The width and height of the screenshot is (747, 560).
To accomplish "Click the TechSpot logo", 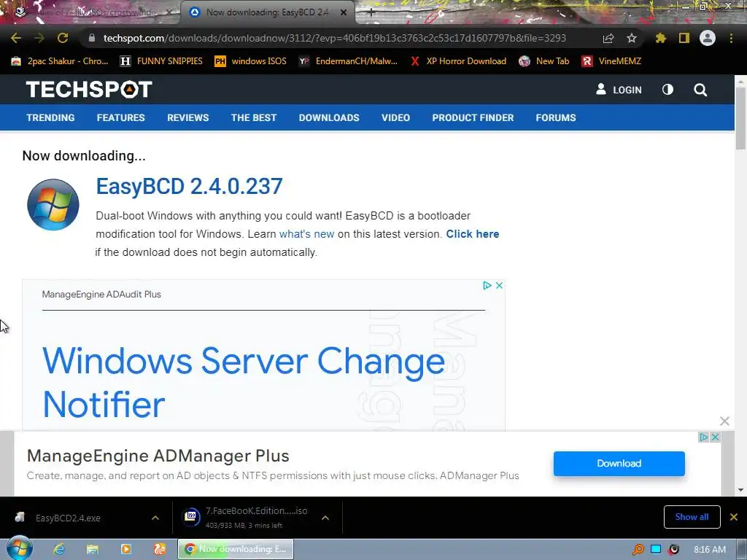I will click(89, 89).
